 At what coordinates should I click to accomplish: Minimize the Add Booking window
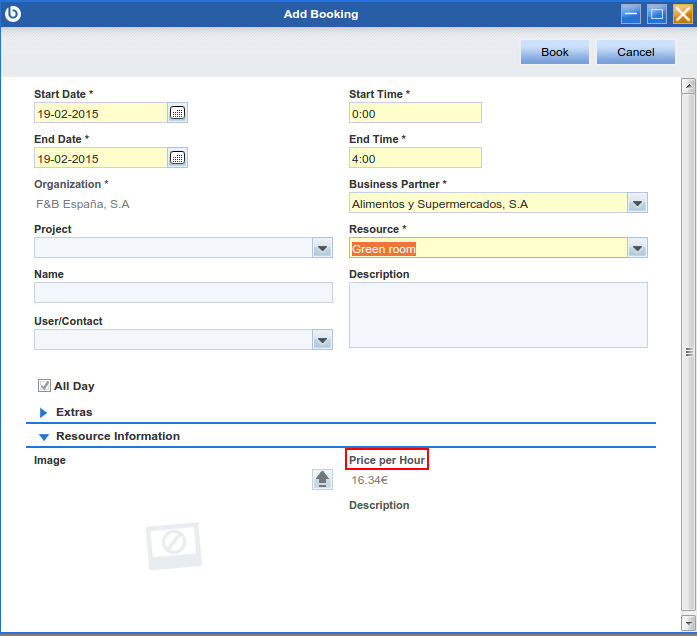click(631, 14)
